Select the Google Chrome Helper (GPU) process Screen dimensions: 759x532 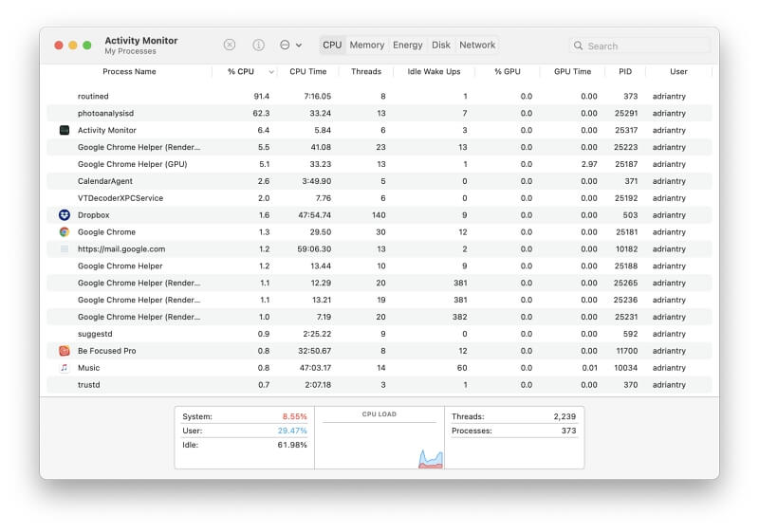pos(379,164)
